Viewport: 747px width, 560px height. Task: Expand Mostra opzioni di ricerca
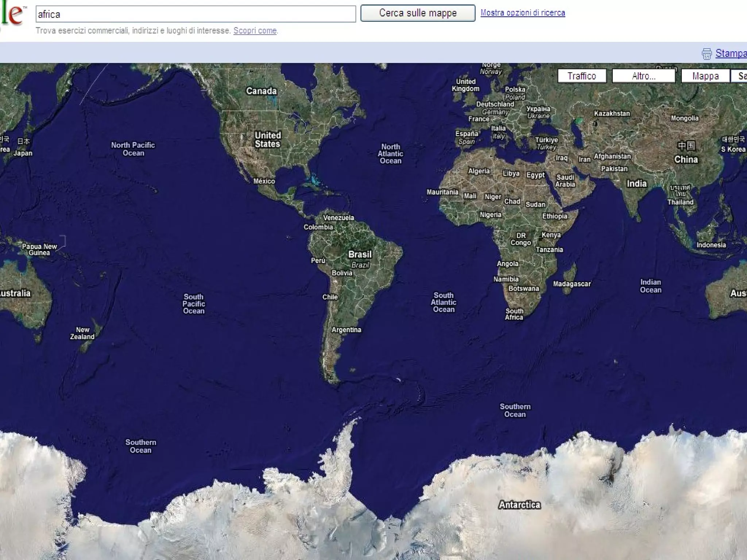coord(522,13)
